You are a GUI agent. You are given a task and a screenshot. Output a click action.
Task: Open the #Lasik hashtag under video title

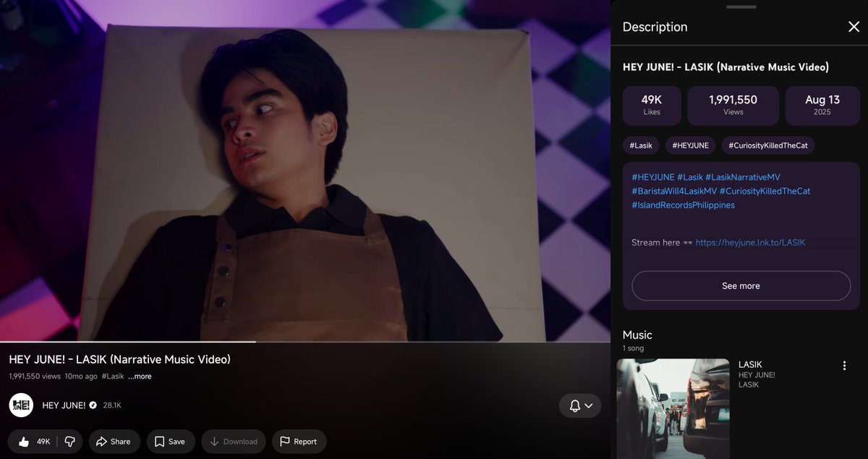coord(113,376)
